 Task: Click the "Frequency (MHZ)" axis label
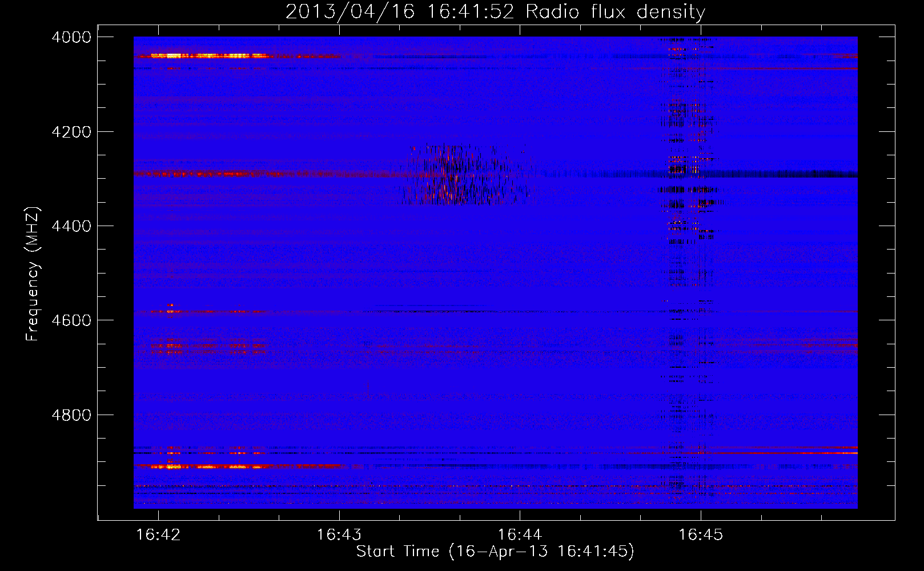33,274
